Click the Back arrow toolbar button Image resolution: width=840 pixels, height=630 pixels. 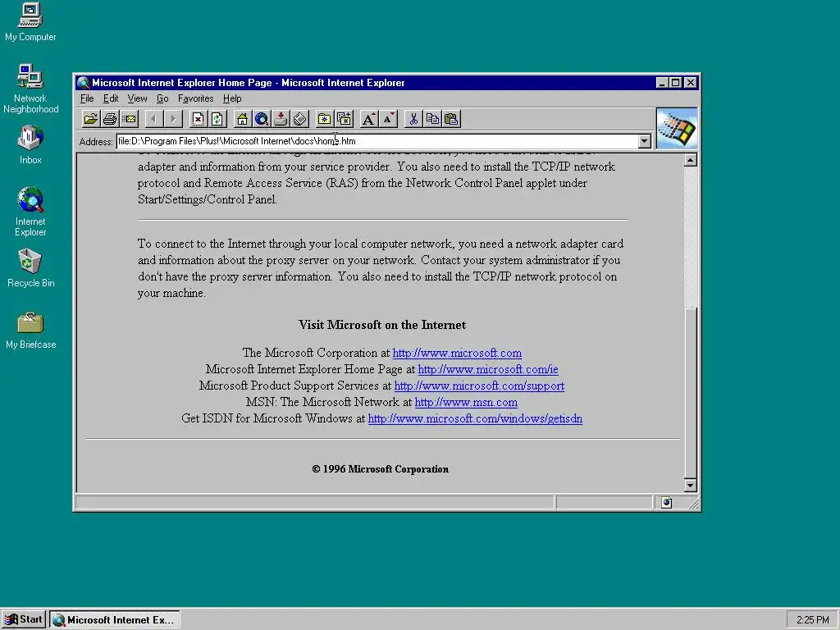(x=153, y=119)
